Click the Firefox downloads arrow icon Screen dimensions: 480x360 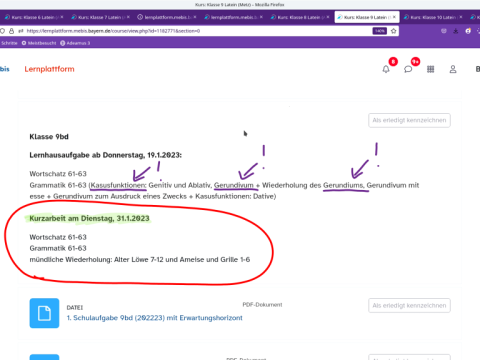(456, 31)
